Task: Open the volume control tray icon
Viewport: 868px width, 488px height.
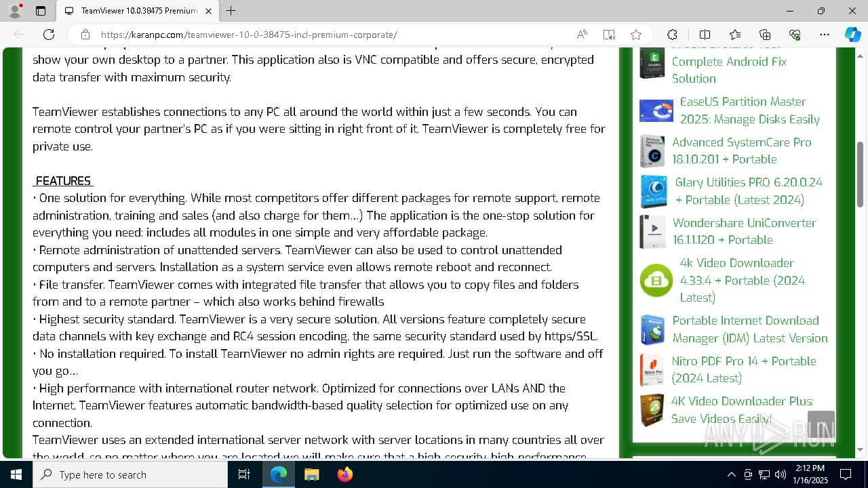Action: tap(781, 474)
